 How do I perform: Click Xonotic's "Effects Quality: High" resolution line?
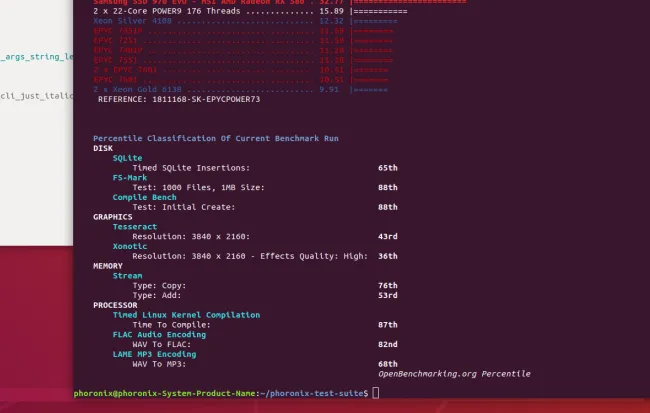[250, 256]
